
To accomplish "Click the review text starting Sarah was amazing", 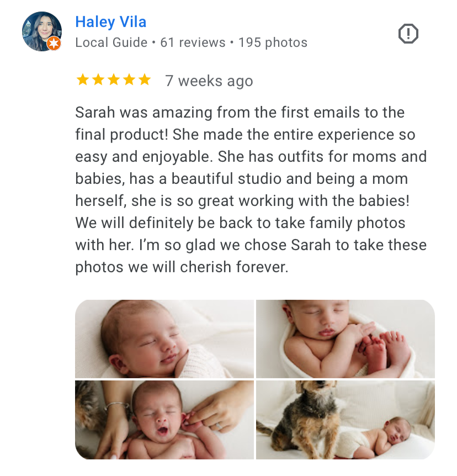I will [251, 190].
